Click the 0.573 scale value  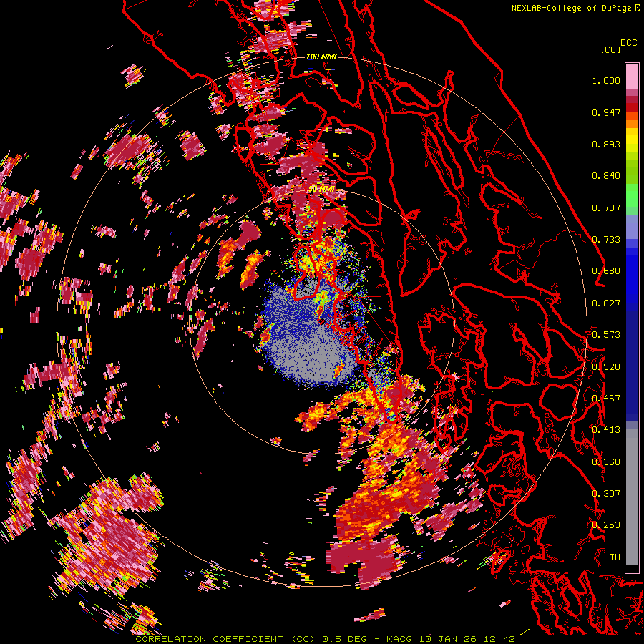(606, 335)
